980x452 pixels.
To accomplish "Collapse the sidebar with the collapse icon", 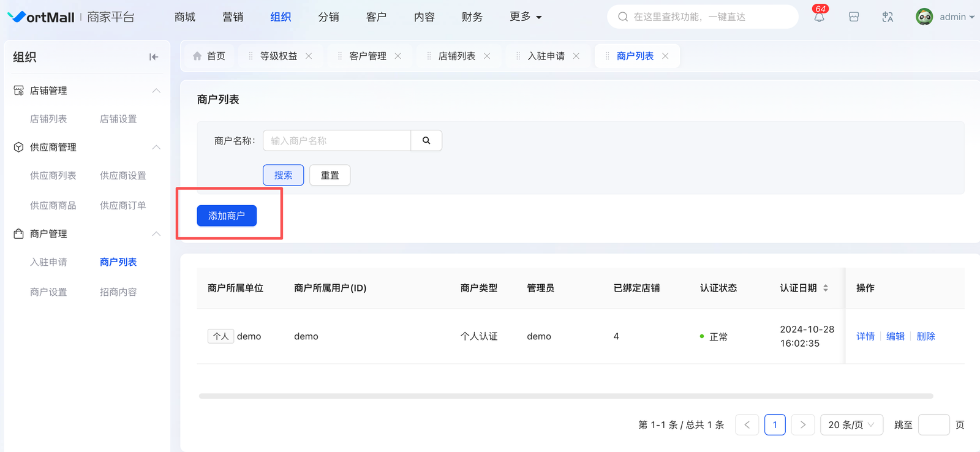I will (154, 57).
